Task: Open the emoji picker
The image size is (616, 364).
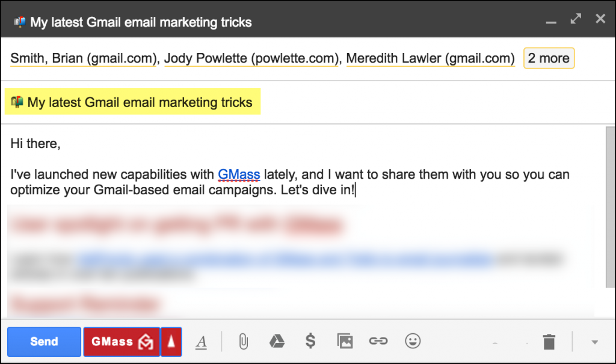Action: [413, 341]
